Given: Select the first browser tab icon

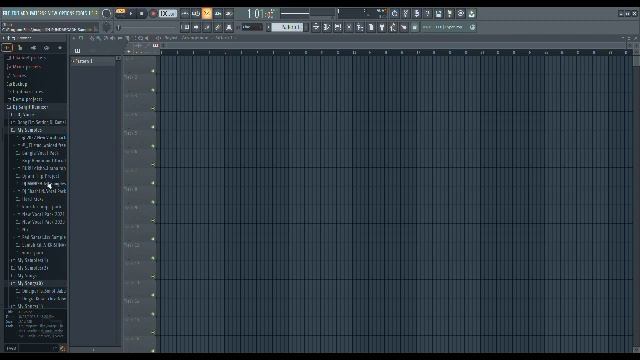Looking at the screenshot, I should point(7,48).
